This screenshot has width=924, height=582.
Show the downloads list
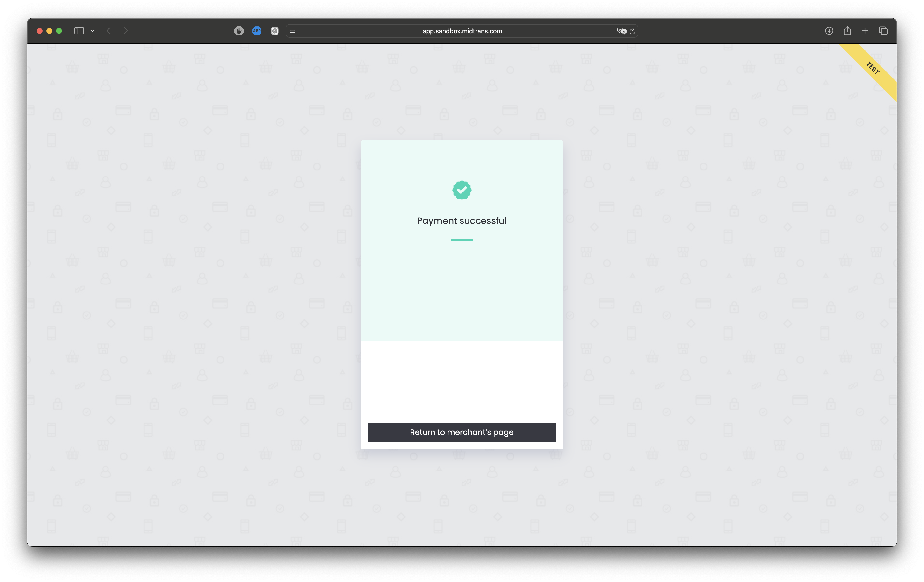pos(829,31)
